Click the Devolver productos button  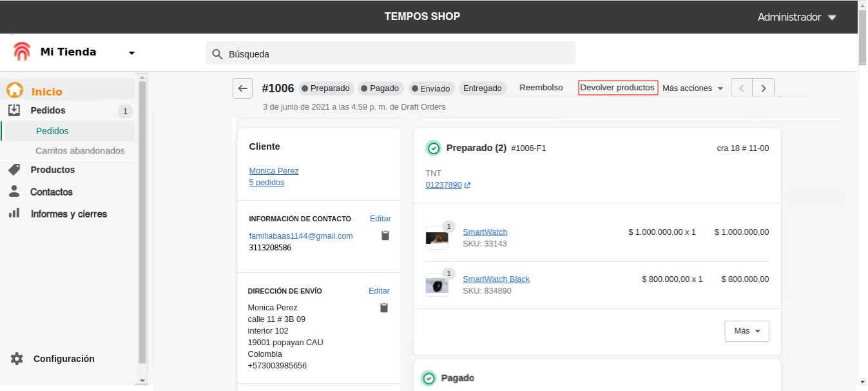(x=617, y=88)
